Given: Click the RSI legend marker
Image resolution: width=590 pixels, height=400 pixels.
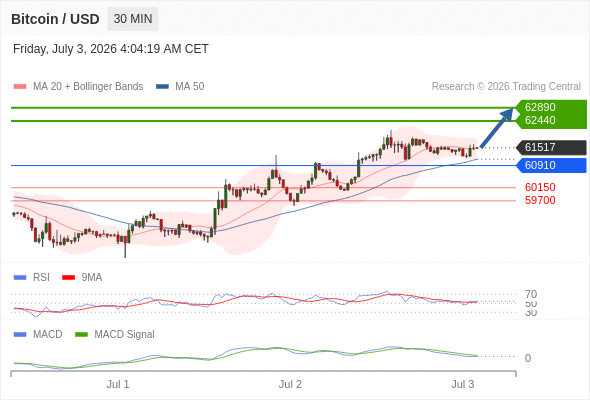Looking at the screenshot, I should coord(20,278).
